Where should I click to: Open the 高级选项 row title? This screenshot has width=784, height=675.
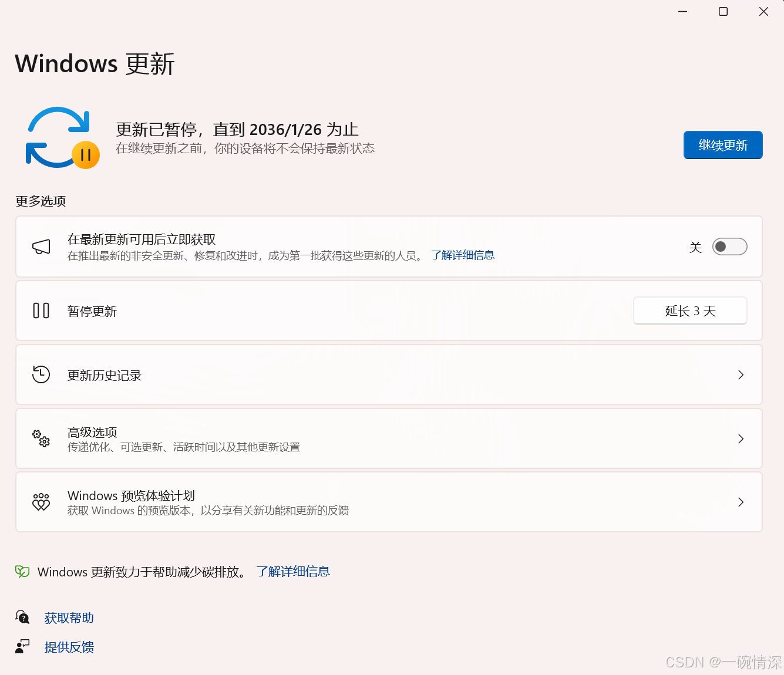[92, 432]
